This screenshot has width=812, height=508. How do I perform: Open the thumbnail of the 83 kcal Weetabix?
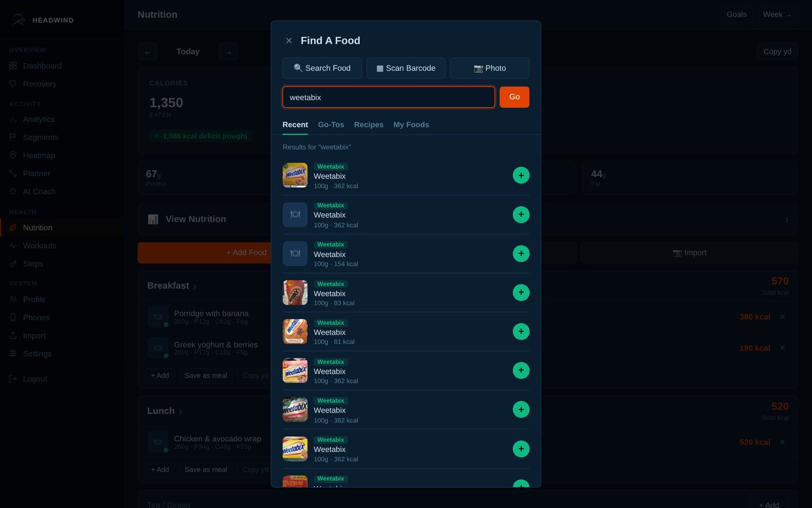coord(295,292)
